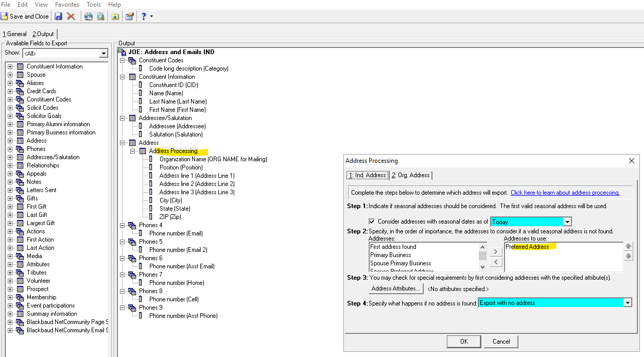Click the blue question mark Help icon

pyautogui.click(x=144, y=16)
